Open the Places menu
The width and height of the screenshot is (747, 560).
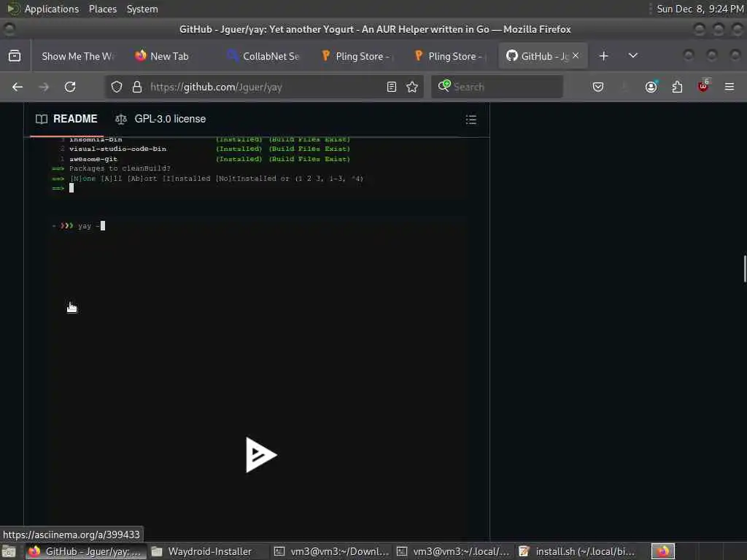click(x=103, y=9)
